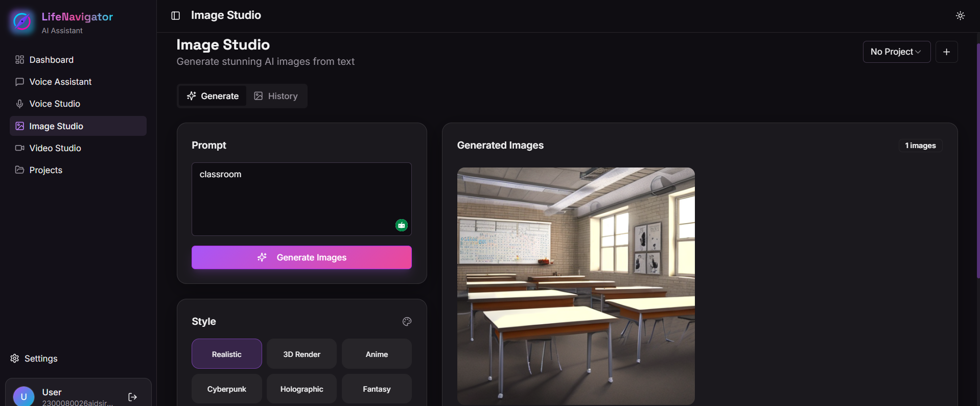Open the generated classroom image

(x=576, y=286)
